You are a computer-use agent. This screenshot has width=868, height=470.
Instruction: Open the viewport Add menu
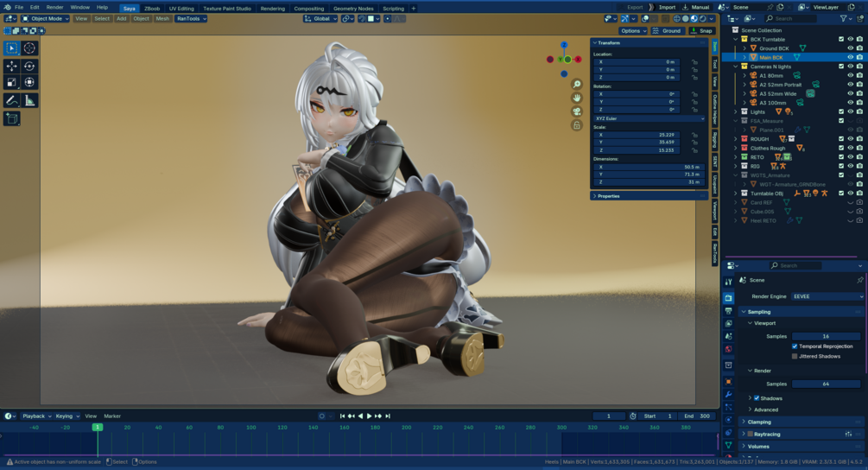(x=121, y=19)
